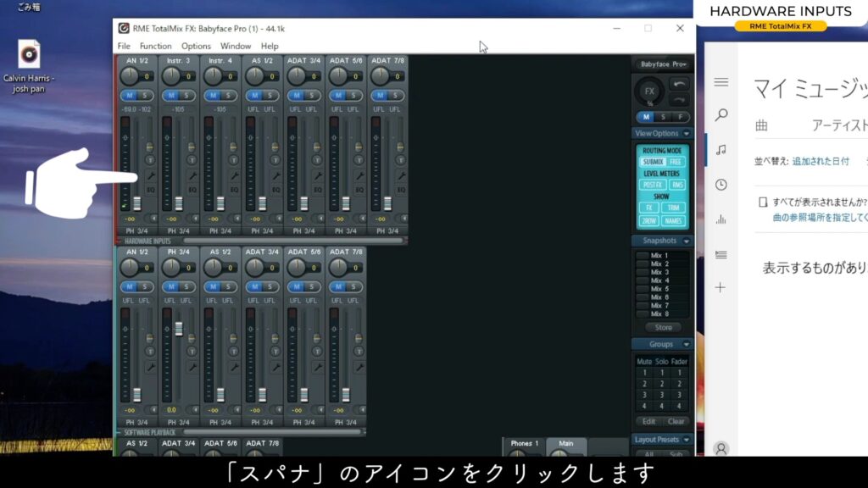Image resolution: width=868 pixels, height=488 pixels.
Task: Click Clear button in Groups panel
Action: (676, 421)
